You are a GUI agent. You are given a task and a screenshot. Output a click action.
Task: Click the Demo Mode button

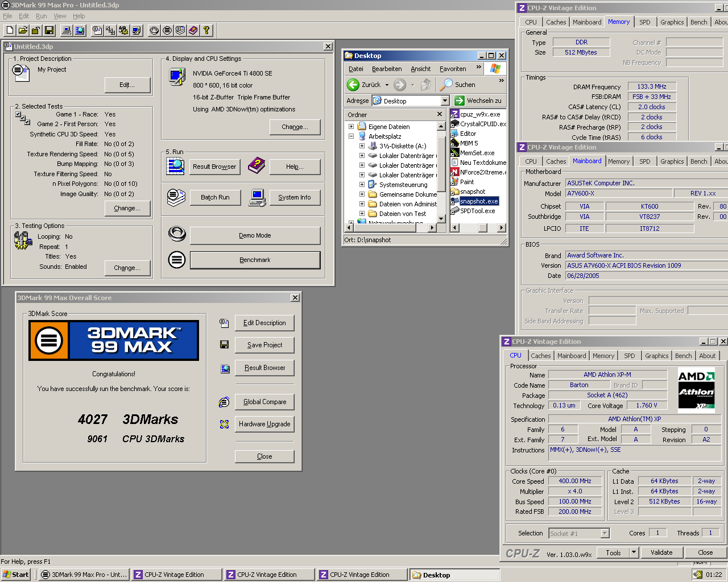pos(255,235)
